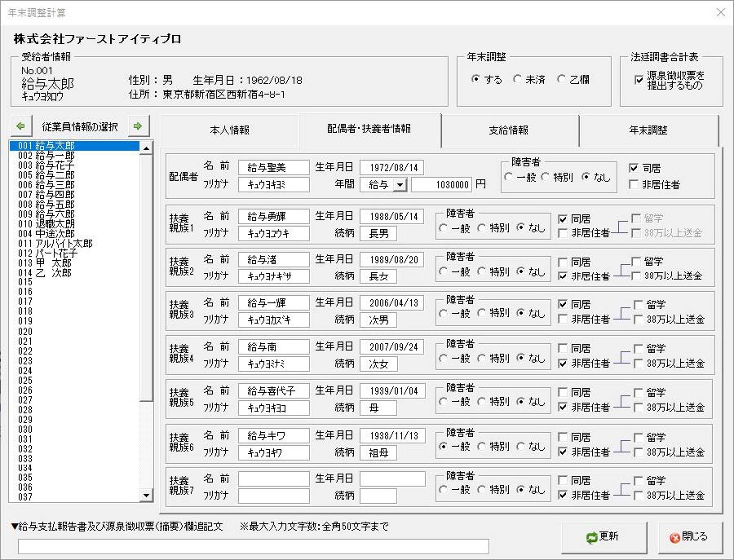This screenshot has height=560, width=734.
Task: Select employee 003 給与花子 in list
Action: (74, 165)
